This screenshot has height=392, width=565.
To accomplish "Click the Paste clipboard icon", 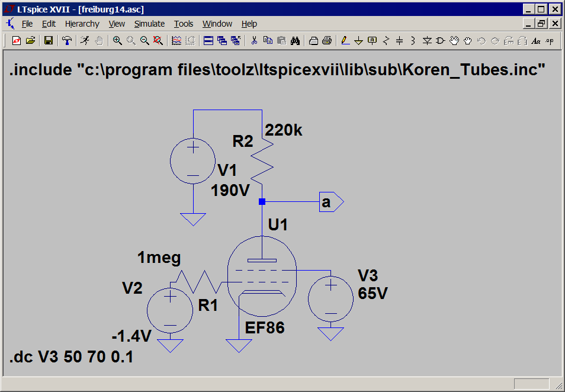I will (281, 41).
